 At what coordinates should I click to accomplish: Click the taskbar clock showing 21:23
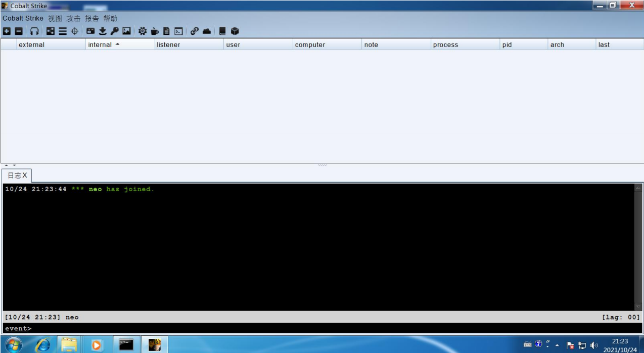[x=620, y=345]
